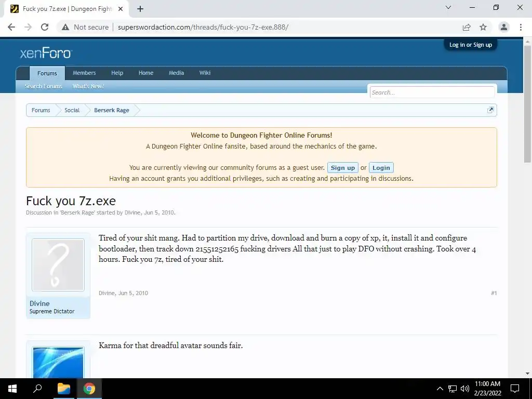Viewport: 532px width, 399px height.
Task: Open the Windows Start menu
Action: (12, 389)
